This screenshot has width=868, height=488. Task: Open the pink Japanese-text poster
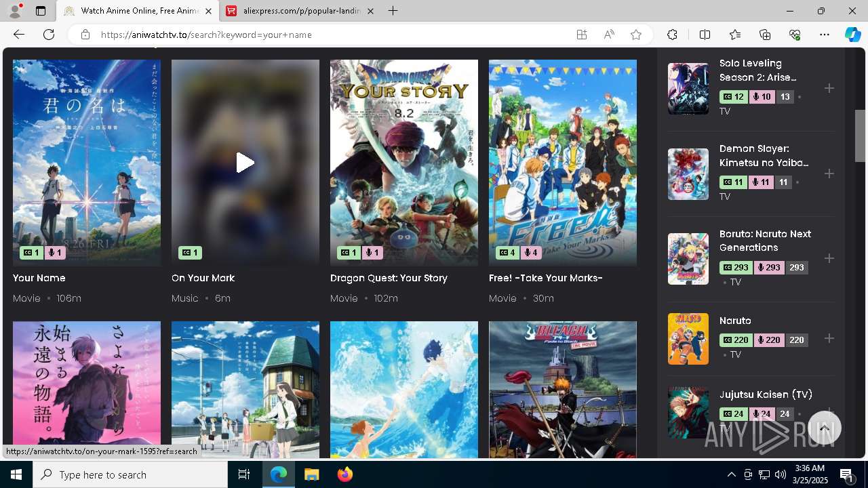pyautogui.click(x=87, y=383)
